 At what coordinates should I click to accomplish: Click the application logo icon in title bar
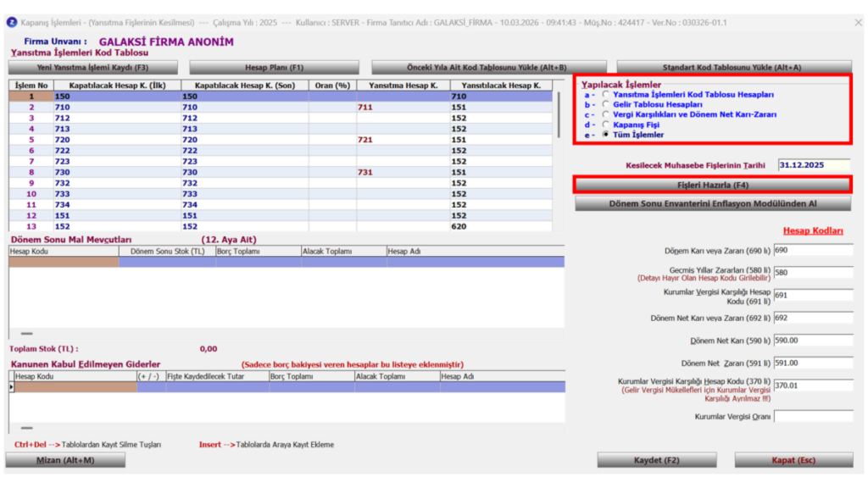pyautogui.click(x=12, y=23)
